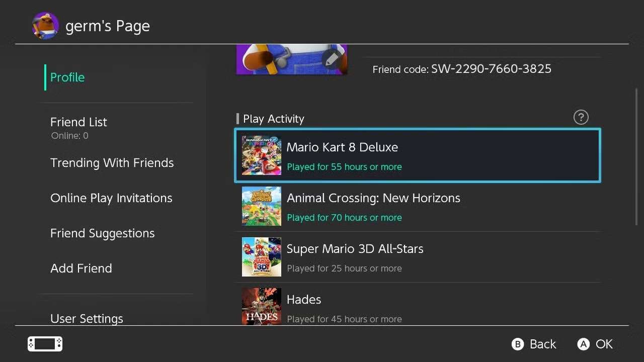Click the Play Activity help question mark
The width and height of the screenshot is (644, 362).
coord(581,117)
